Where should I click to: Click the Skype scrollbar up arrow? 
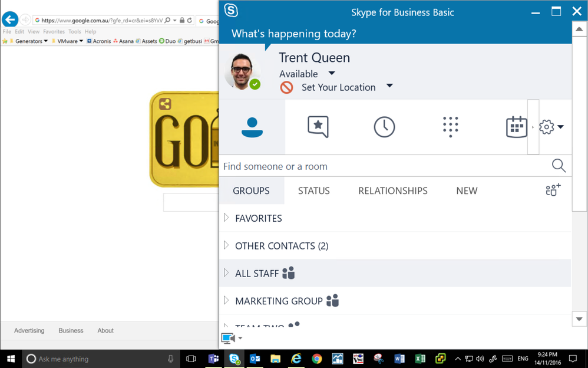579,29
